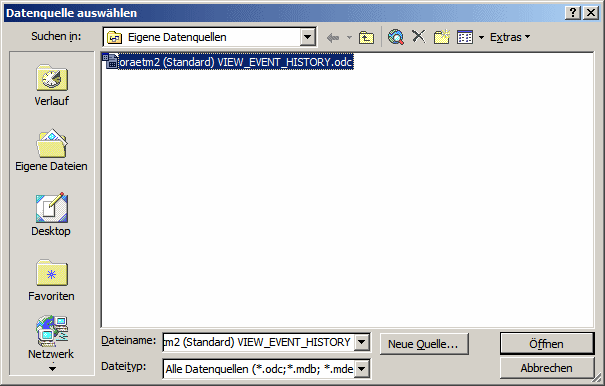Image resolution: width=605 pixels, height=386 pixels.
Task: Click the views grid icon
Action: [x=465, y=37]
